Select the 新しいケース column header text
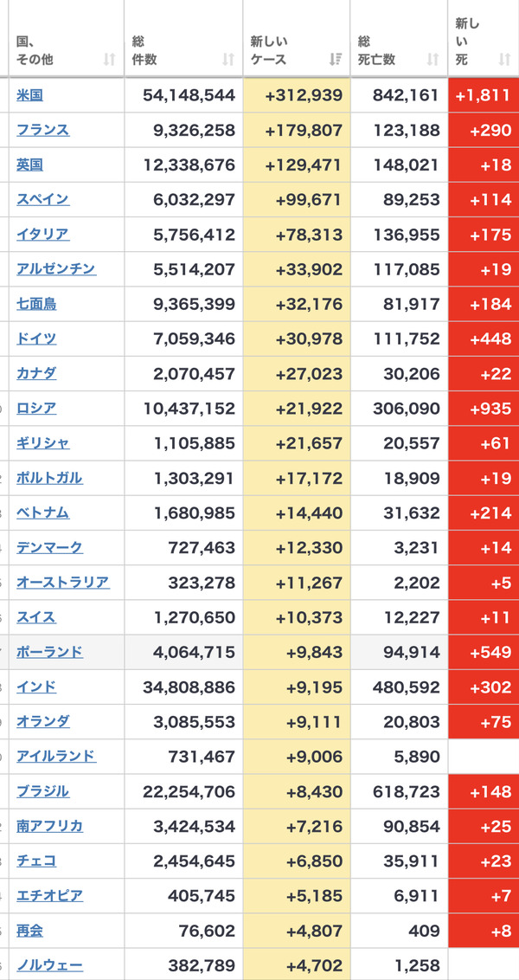 click(x=269, y=51)
